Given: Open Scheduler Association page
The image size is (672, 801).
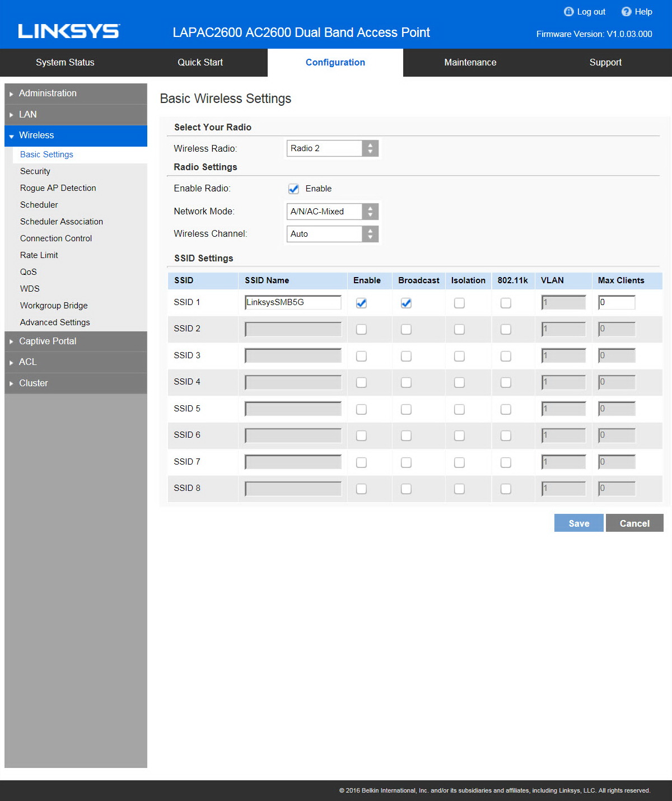Looking at the screenshot, I should point(62,222).
